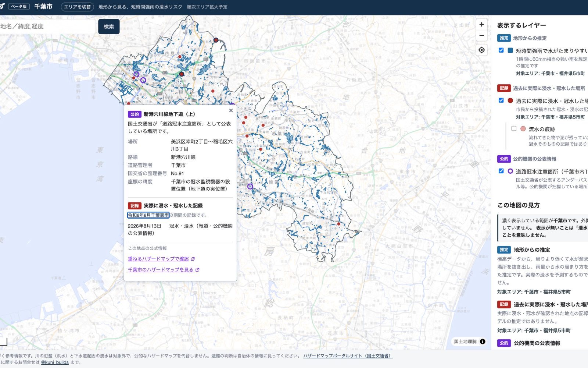
Task: Click the 表示するレイヤー panel heading
Action: click(521, 25)
